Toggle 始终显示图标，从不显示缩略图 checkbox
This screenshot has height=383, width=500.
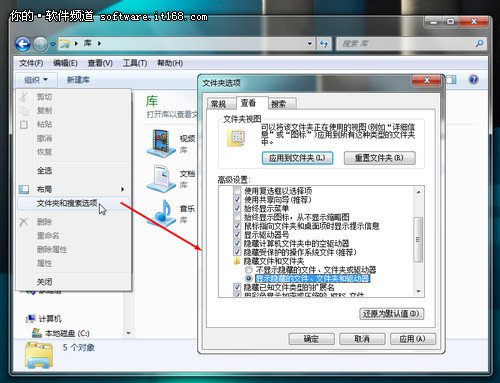(237, 217)
